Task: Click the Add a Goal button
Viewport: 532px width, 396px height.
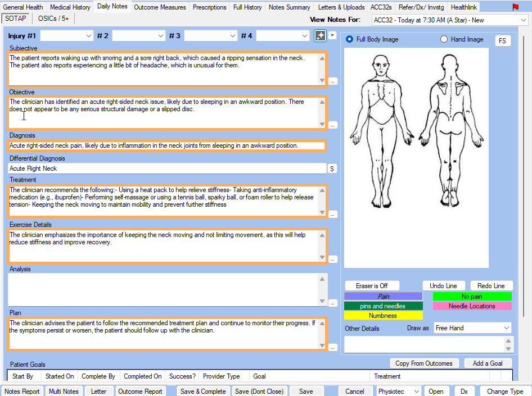Action: pos(488,363)
